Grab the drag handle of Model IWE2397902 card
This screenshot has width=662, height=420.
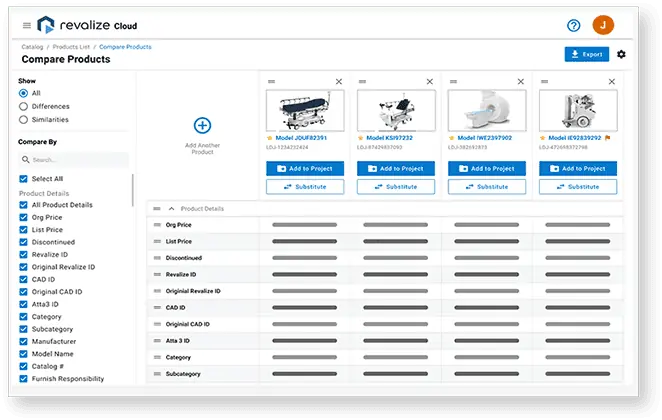453,81
